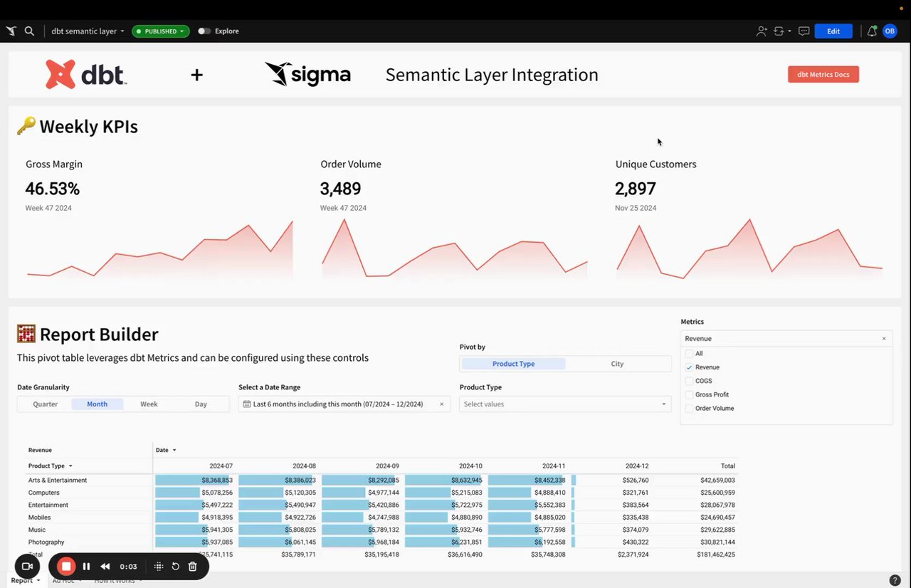Image resolution: width=911 pixels, height=588 pixels.
Task: Check the All metrics checkbox
Action: click(689, 354)
